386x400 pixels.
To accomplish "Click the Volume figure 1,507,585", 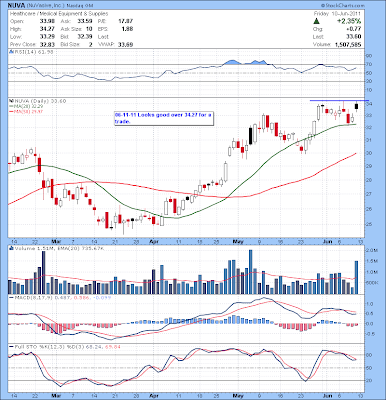I will (348, 44).
